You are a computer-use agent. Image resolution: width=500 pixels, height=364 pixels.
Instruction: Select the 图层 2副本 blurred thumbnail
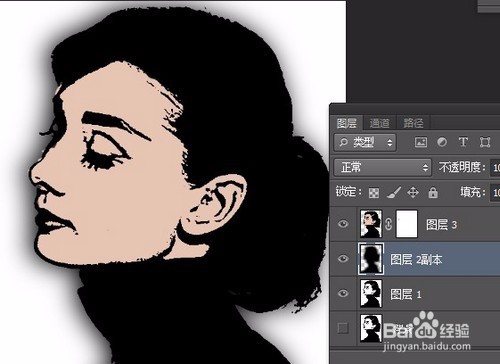[371, 259]
